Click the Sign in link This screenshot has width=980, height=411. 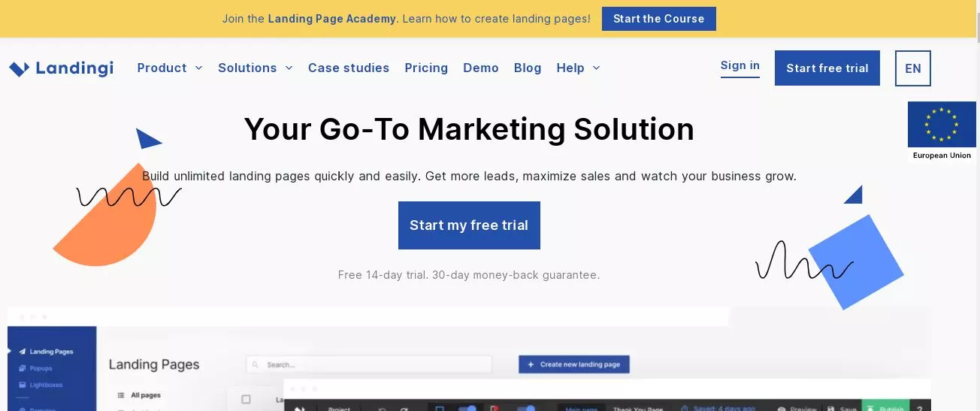tap(740, 65)
